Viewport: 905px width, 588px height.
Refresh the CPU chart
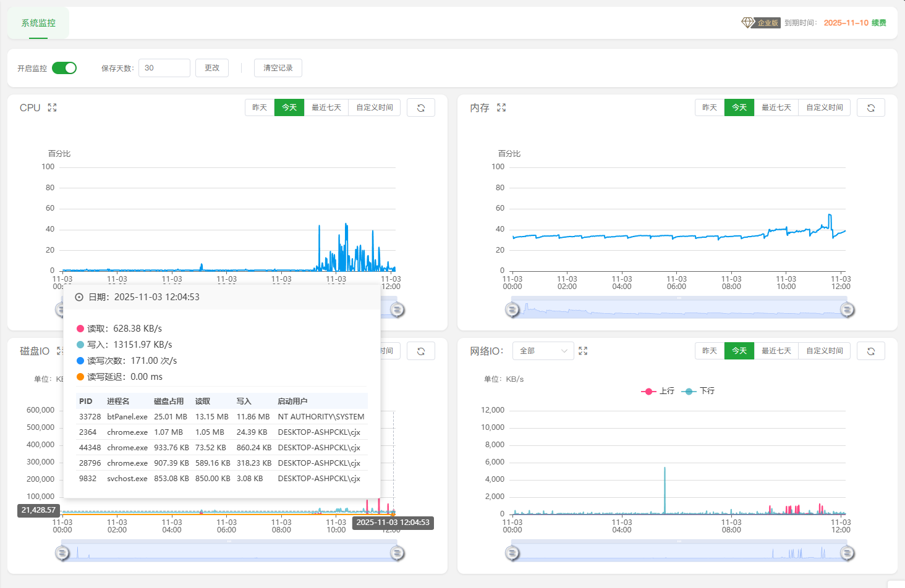tap(421, 107)
